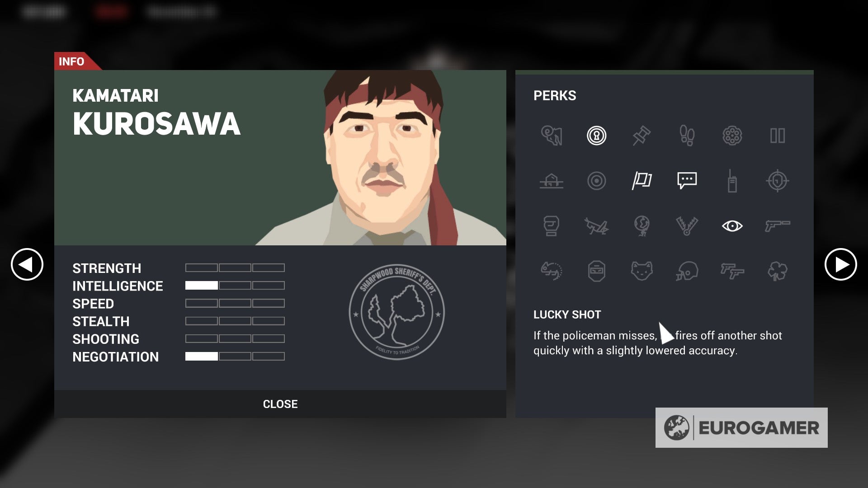The height and width of the screenshot is (488, 868).
Task: Click the walkie-talkie radio perk icon
Action: (x=732, y=181)
